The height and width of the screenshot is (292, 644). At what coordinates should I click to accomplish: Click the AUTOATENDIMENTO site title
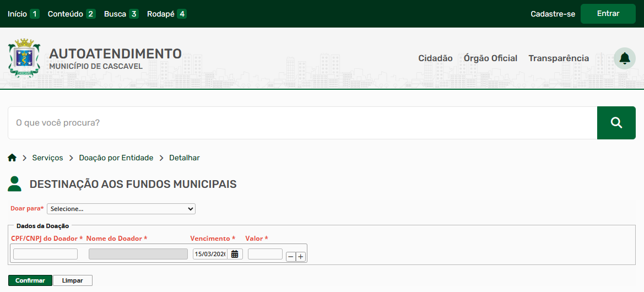click(x=115, y=53)
